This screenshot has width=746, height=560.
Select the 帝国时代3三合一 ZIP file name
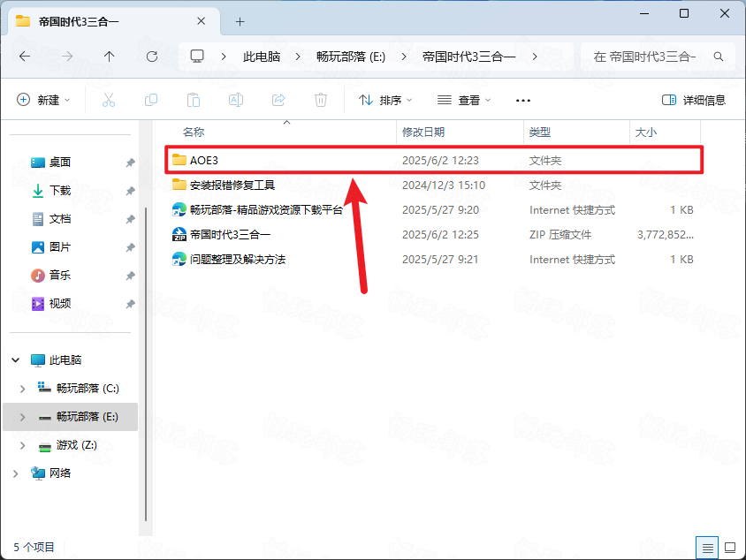[231, 234]
